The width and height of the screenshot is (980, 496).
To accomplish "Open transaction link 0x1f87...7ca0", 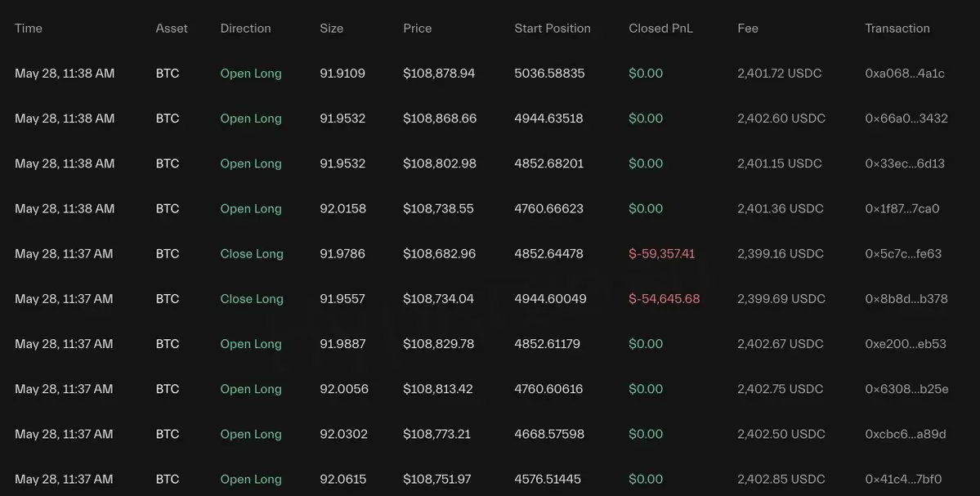I will click(902, 208).
